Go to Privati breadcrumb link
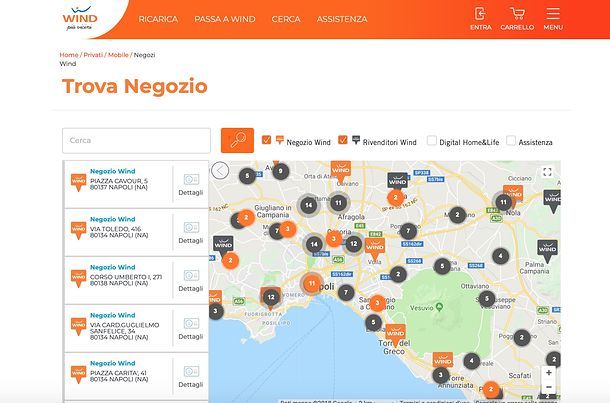The width and height of the screenshot is (610, 403). 93,55
